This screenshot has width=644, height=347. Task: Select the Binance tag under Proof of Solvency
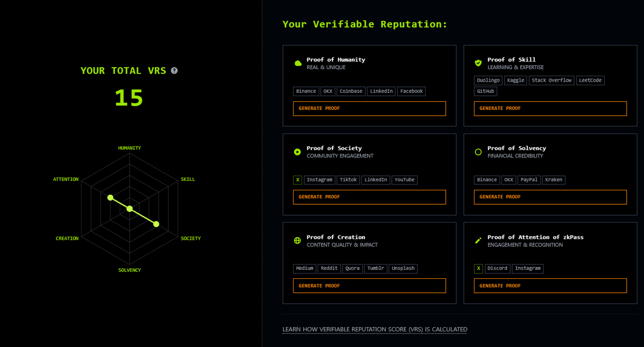point(487,180)
